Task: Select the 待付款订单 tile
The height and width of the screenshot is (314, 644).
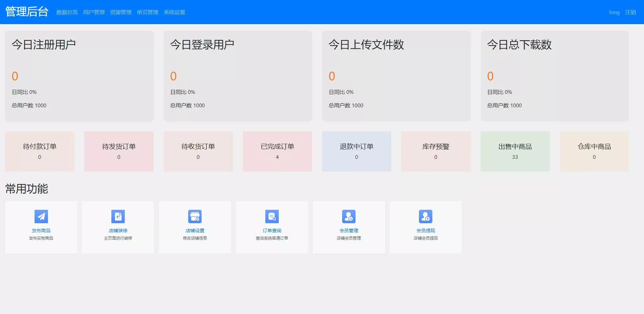Action: 40,151
